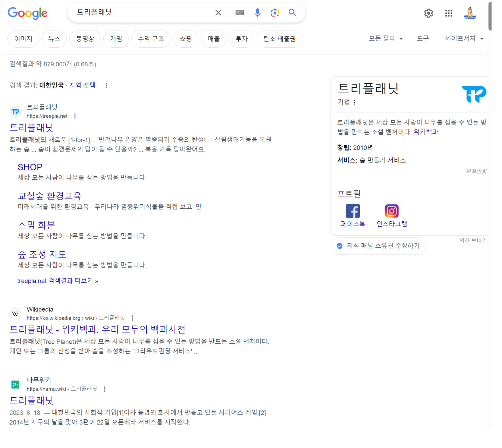Open the 교실숲 환경교육 sitelink
Viewport: 502px width, 448px height.
(50, 196)
